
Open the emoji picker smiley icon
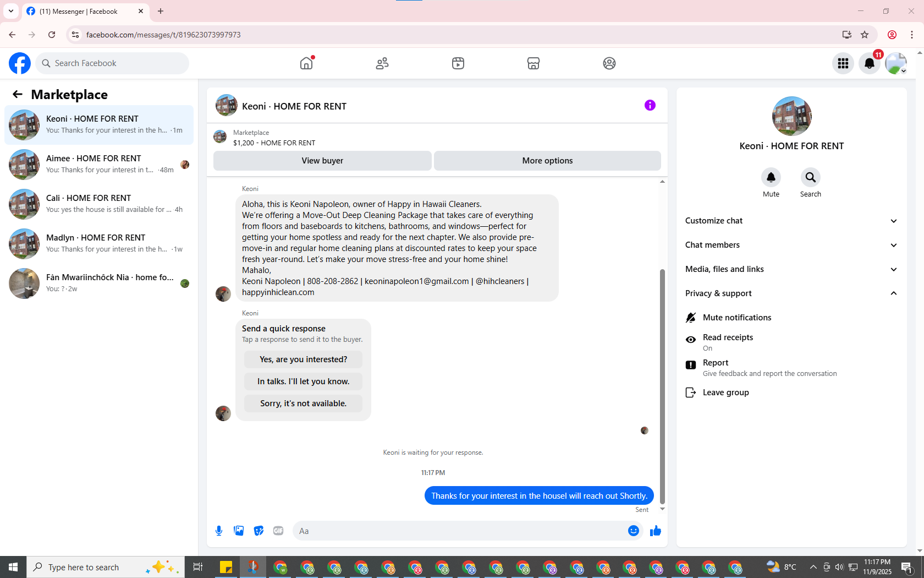(x=634, y=531)
